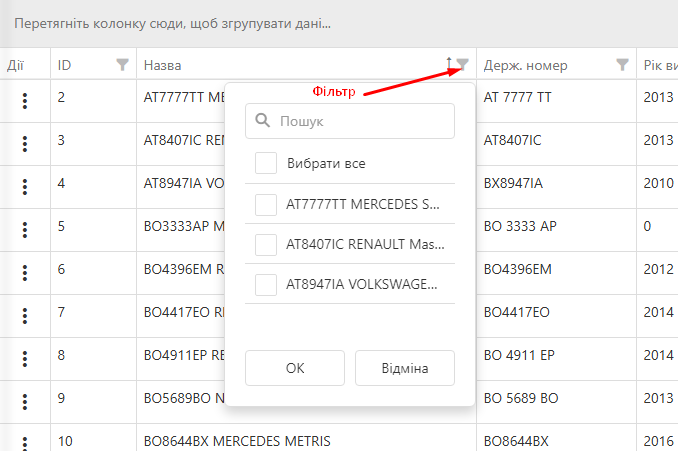
Task: Open the actions menu for row ID 7
Action: tap(25, 316)
